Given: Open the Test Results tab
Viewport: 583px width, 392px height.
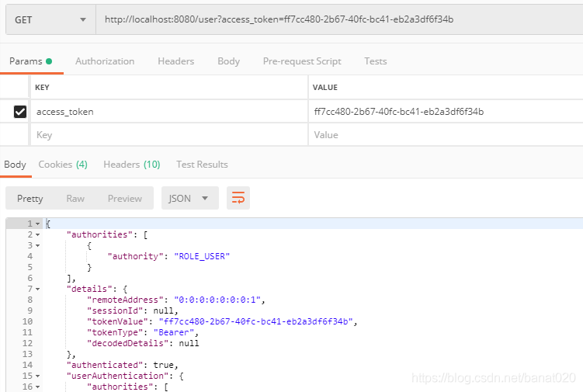Looking at the screenshot, I should pyautogui.click(x=202, y=165).
